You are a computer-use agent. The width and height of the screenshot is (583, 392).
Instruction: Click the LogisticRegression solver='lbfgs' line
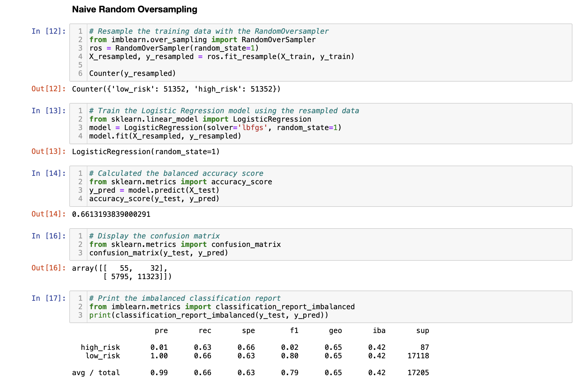[215, 127]
